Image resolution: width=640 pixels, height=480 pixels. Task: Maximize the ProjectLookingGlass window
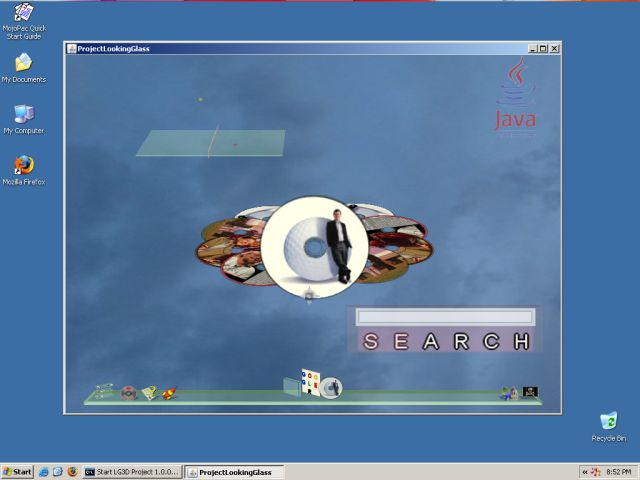point(543,49)
